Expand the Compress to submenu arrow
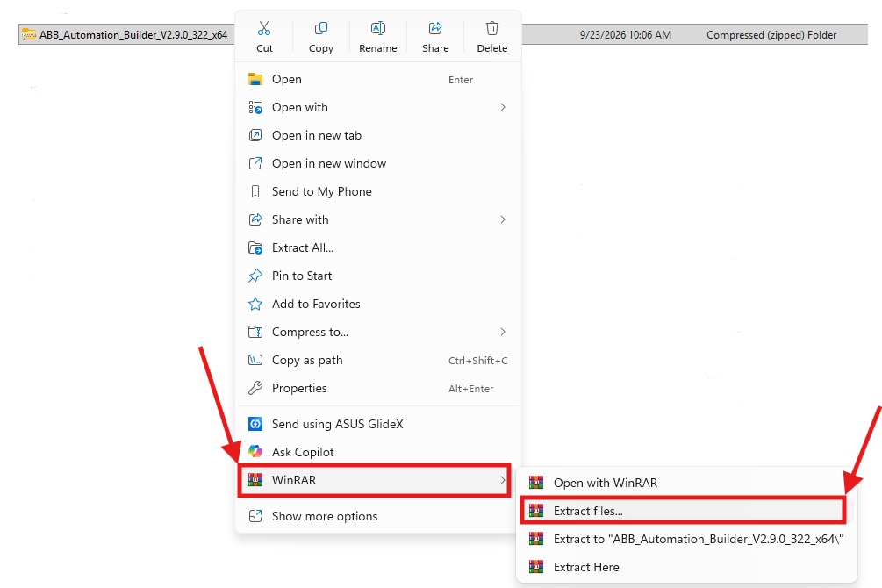Image resolution: width=882 pixels, height=588 pixels. click(503, 332)
